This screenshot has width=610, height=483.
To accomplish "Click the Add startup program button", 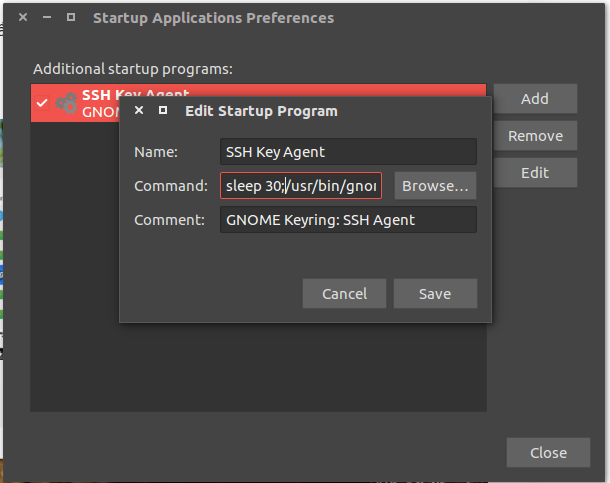I will tap(534, 99).
